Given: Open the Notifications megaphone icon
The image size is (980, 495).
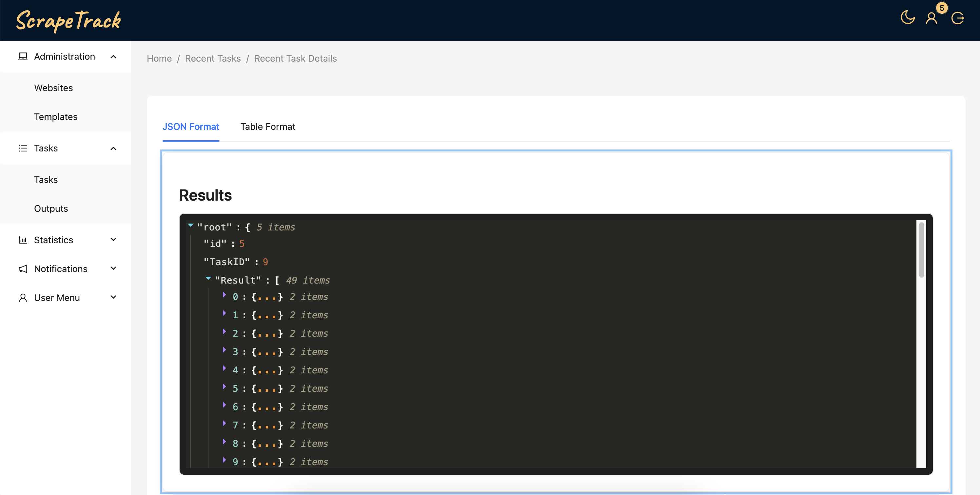Looking at the screenshot, I should coord(23,268).
